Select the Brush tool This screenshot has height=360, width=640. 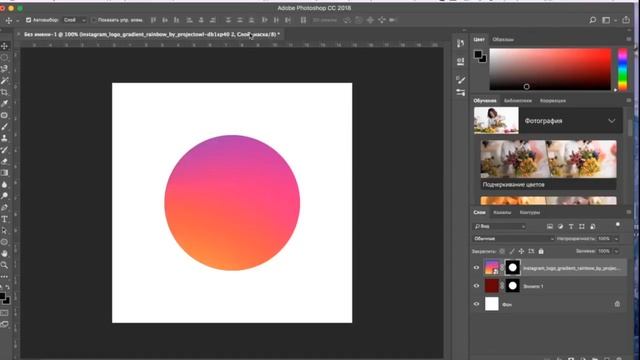click(x=4, y=127)
